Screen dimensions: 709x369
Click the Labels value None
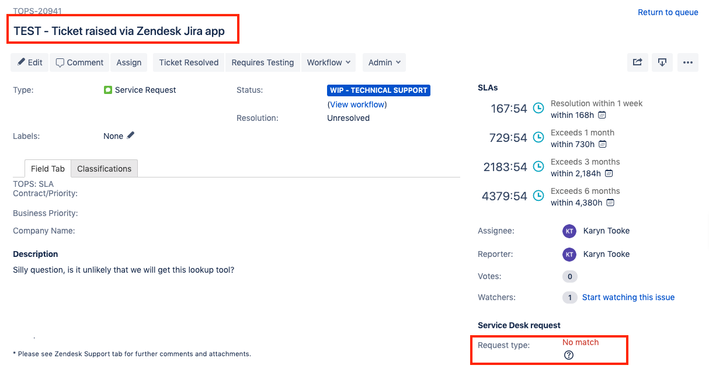coord(113,136)
